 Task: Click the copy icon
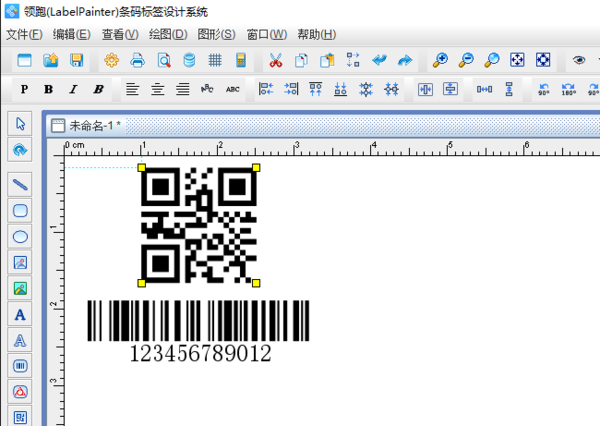coord(301,60)
